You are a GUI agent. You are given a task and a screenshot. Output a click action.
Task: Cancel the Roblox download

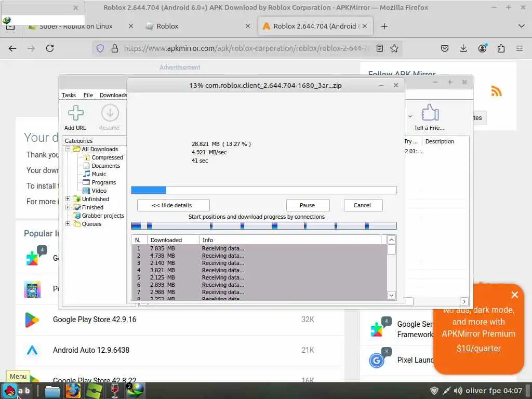363,205
